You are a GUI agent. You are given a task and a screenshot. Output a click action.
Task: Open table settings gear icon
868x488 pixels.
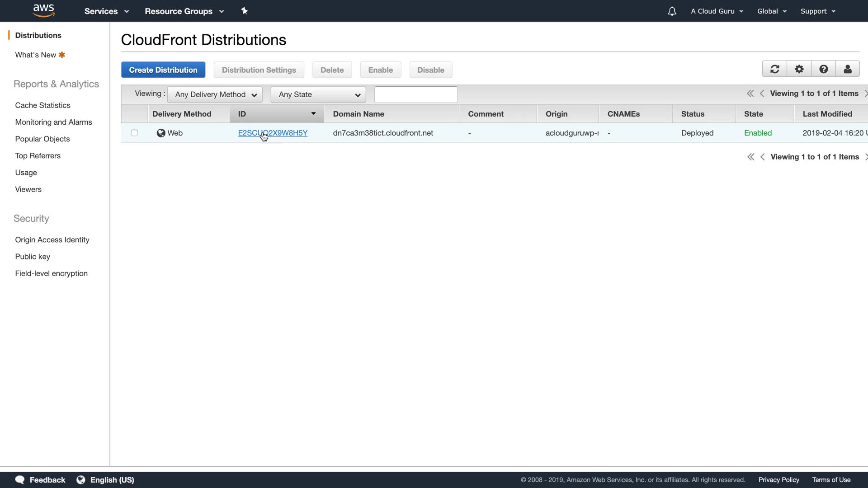(799, 69)
